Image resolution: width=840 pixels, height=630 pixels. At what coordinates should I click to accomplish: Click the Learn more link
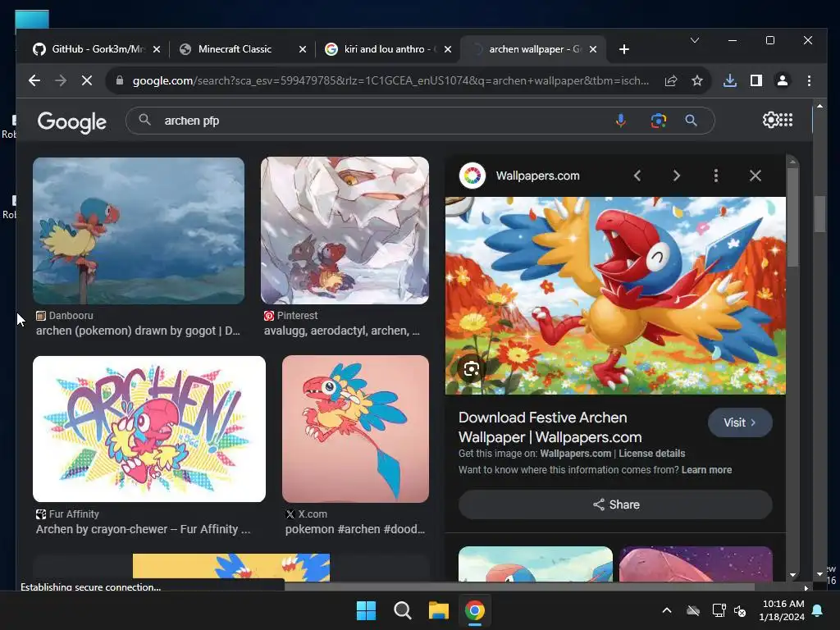point(706,470)
